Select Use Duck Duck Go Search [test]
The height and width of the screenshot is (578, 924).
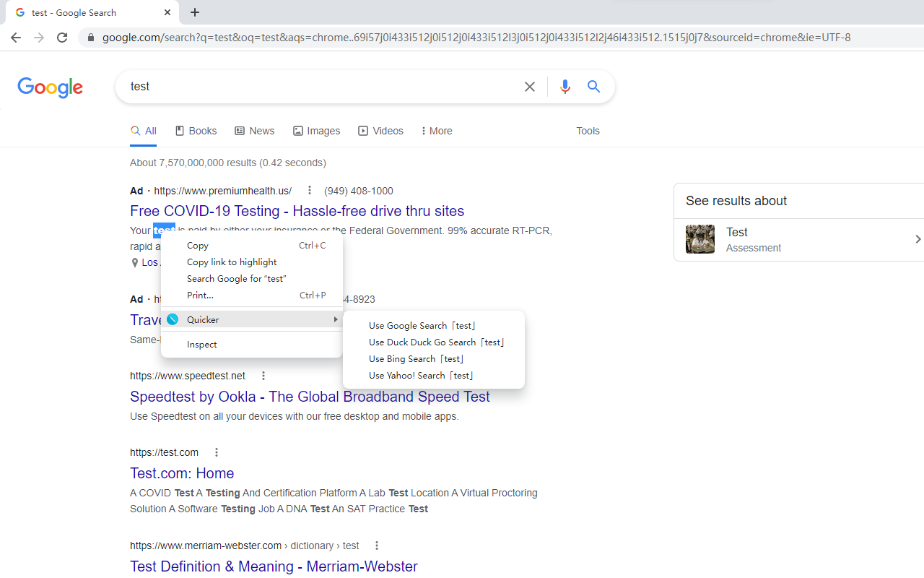click(434, 342)
